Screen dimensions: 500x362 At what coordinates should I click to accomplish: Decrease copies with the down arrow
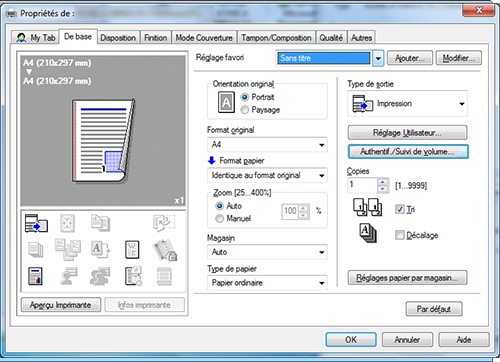coord(383,189)
